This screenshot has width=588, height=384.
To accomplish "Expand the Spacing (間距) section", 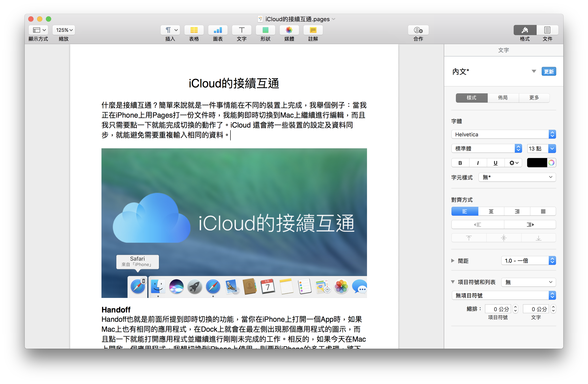I will pyautogui.click(x=453, y=261).
